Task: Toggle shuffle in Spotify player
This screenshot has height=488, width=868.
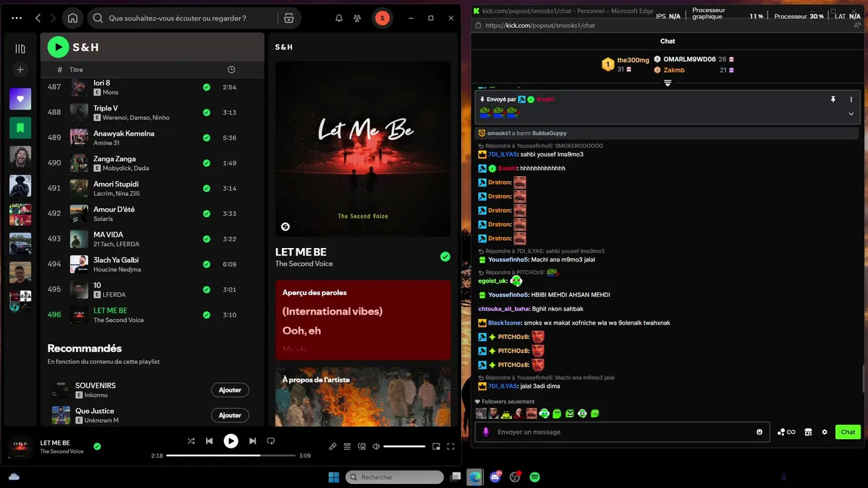Action: (x=191, y=441)
